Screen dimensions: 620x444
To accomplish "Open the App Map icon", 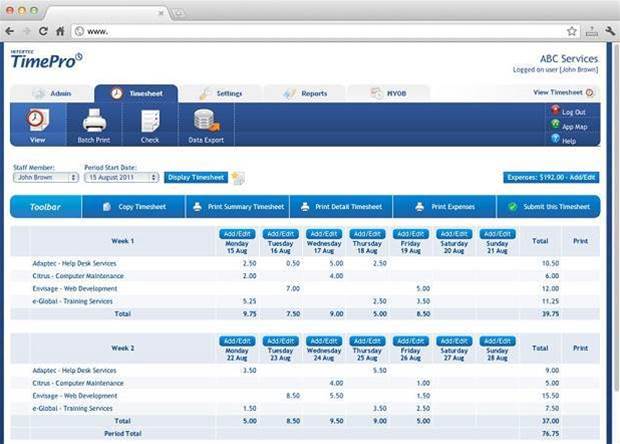I will click(556, 125).
